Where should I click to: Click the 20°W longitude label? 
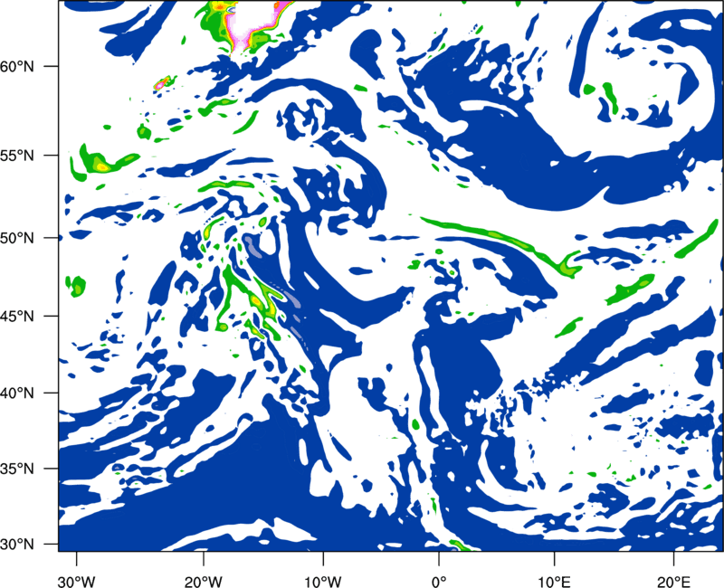coord(203,582)
